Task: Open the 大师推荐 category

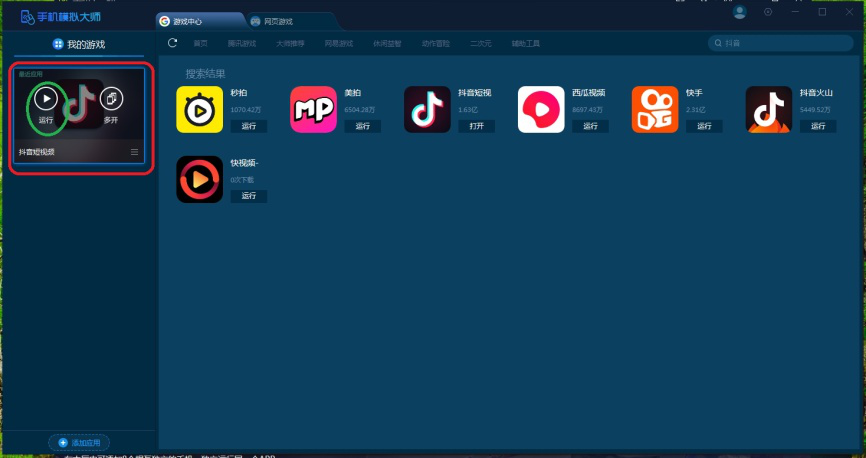Action: click(x=290, y=43)
